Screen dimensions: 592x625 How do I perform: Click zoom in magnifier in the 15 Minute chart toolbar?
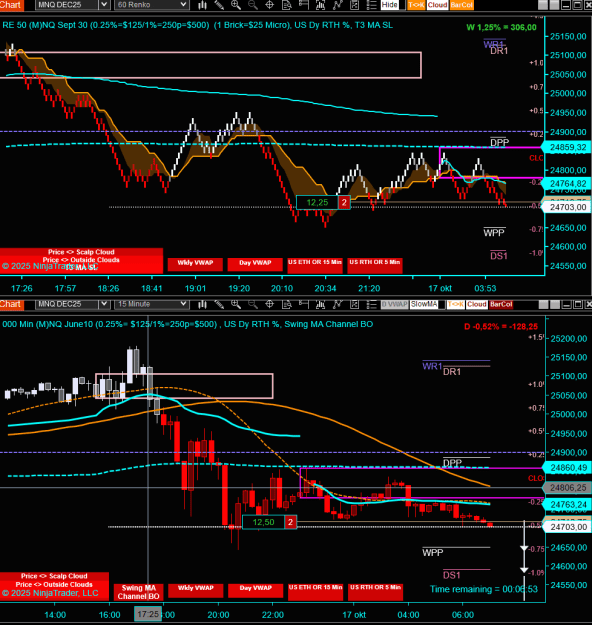click(x=236, y=305)
